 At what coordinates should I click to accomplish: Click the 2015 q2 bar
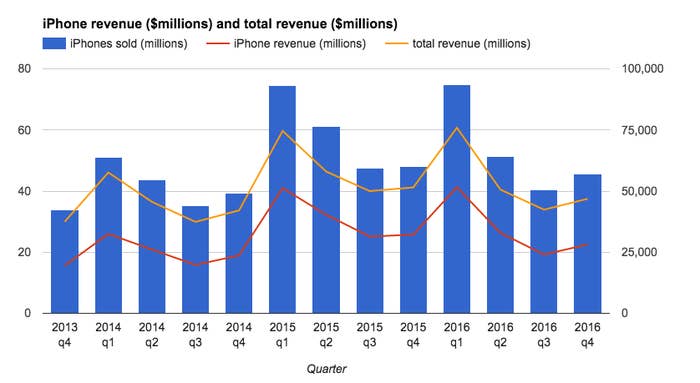click(x=326, y=220)
